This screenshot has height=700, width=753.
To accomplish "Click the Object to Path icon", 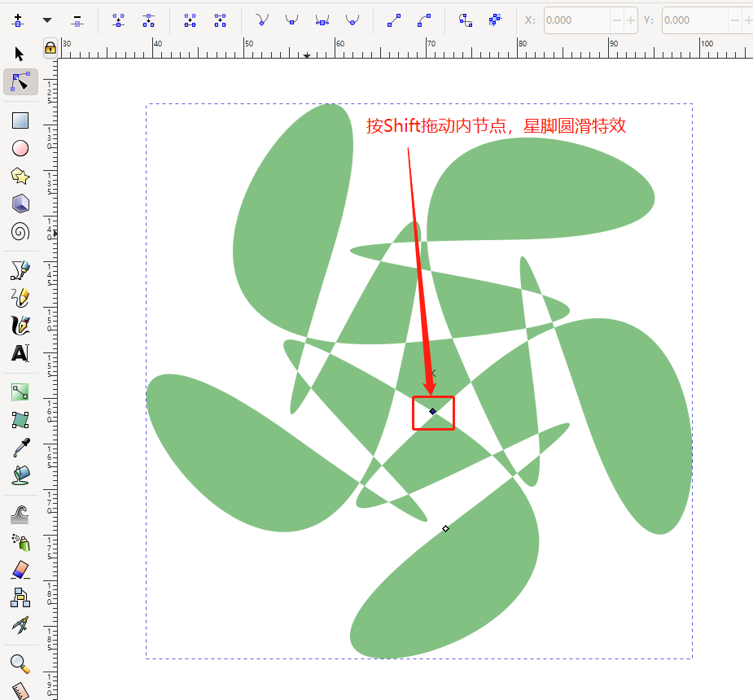I will [466, 20].
